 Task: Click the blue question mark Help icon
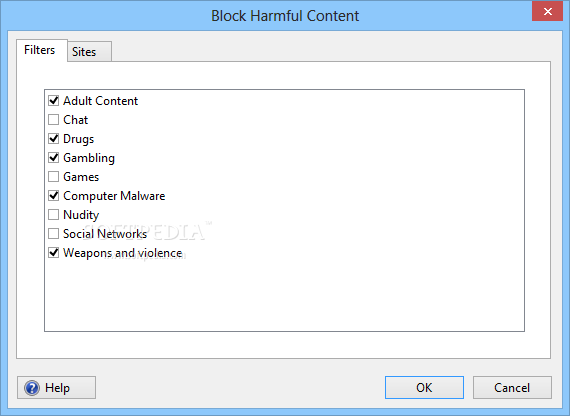tap(32, 388)
